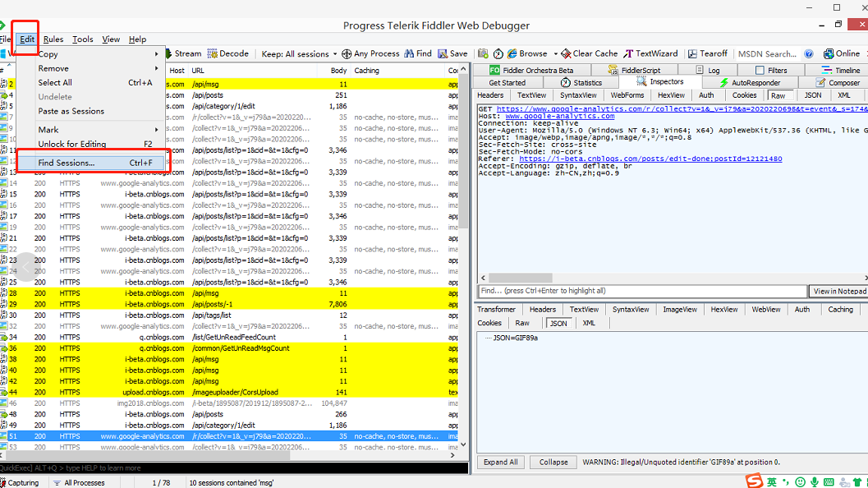
Task: Click the Expand All button
Action: (x=500, y=462)
